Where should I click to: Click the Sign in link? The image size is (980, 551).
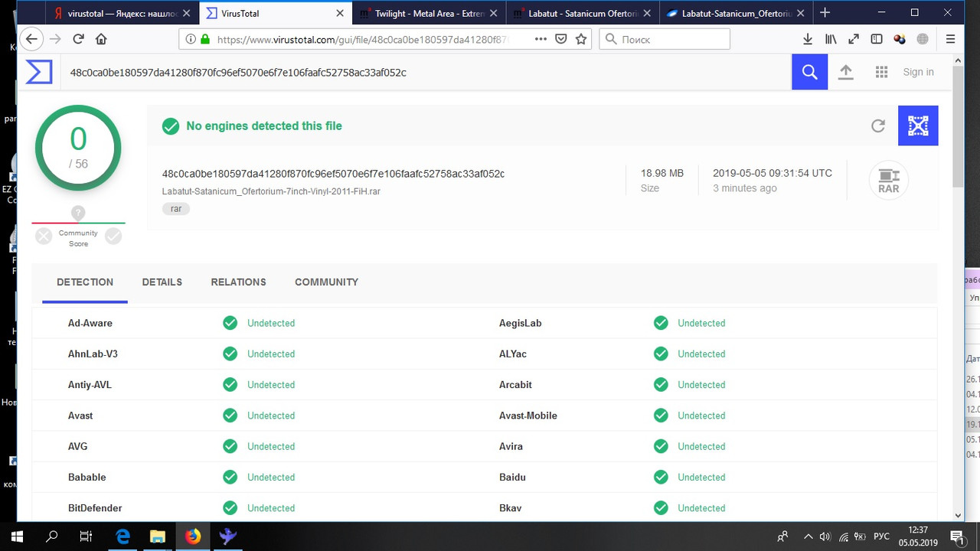tap(918, 72)
